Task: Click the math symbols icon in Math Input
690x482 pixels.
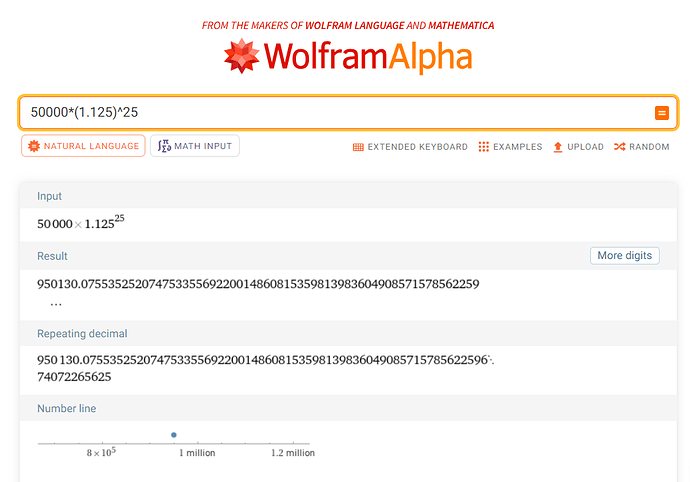Action: coord(164,146)
